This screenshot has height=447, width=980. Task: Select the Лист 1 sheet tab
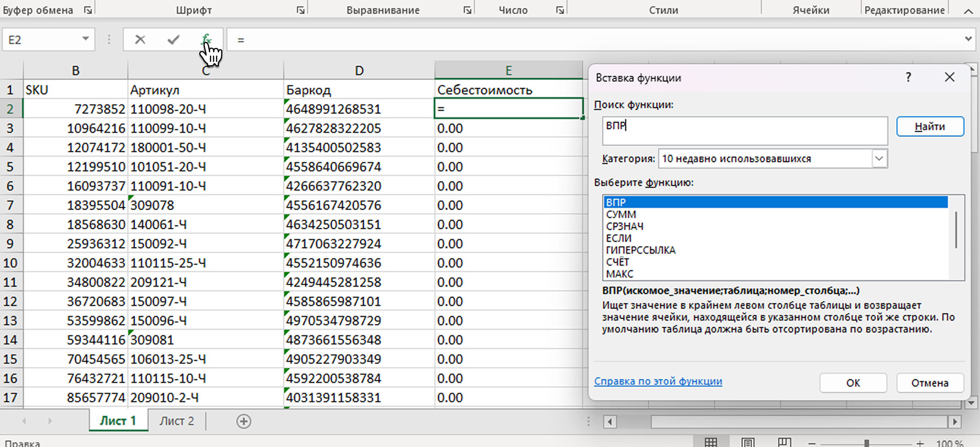(118, 421)
